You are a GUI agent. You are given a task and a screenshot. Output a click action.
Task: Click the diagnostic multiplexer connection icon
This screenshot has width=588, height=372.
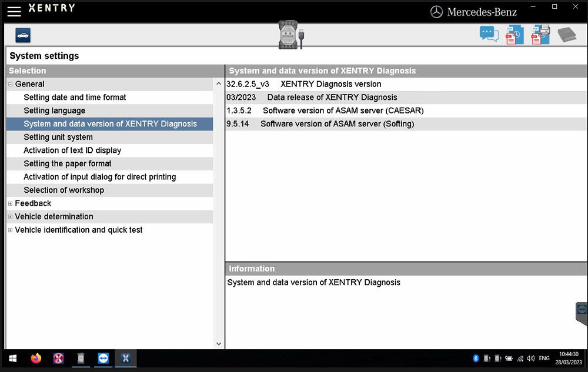[291, 35]
